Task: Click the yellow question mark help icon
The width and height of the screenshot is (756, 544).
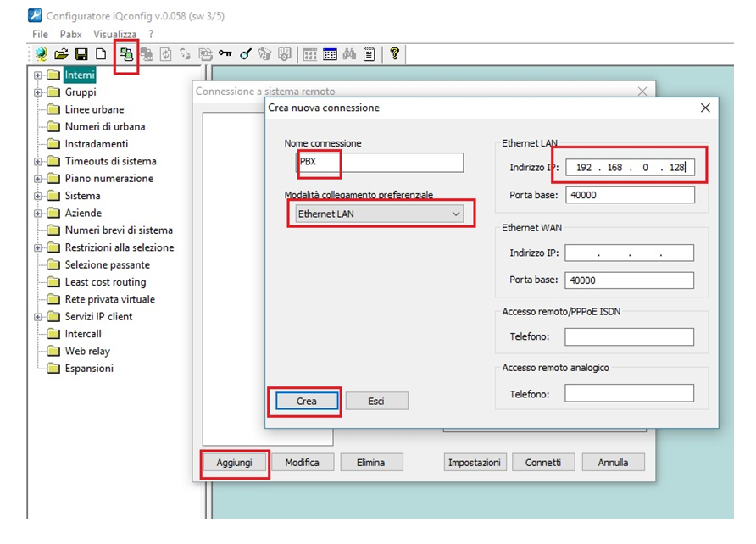Action: pos(394,54)
